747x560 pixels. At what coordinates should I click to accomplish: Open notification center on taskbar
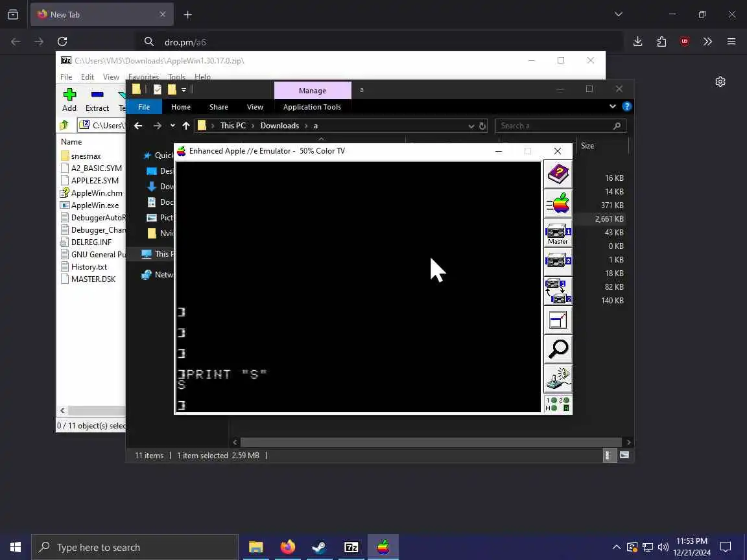[x=725, y=546]
